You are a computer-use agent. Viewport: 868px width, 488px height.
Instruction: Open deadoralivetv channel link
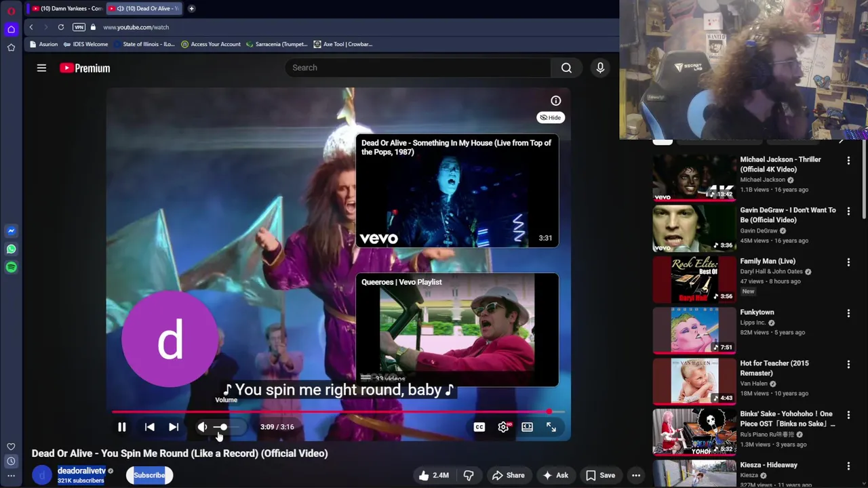pos(81,470)
